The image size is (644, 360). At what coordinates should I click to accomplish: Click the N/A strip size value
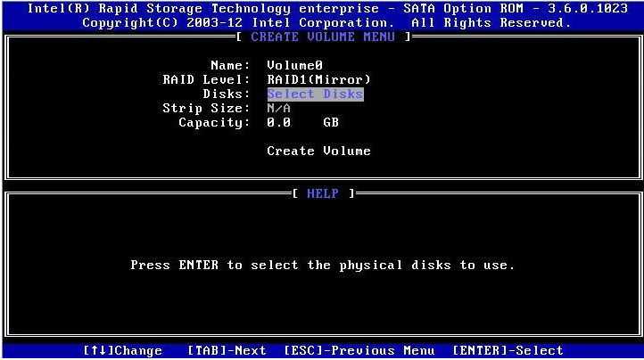point(278,109)
